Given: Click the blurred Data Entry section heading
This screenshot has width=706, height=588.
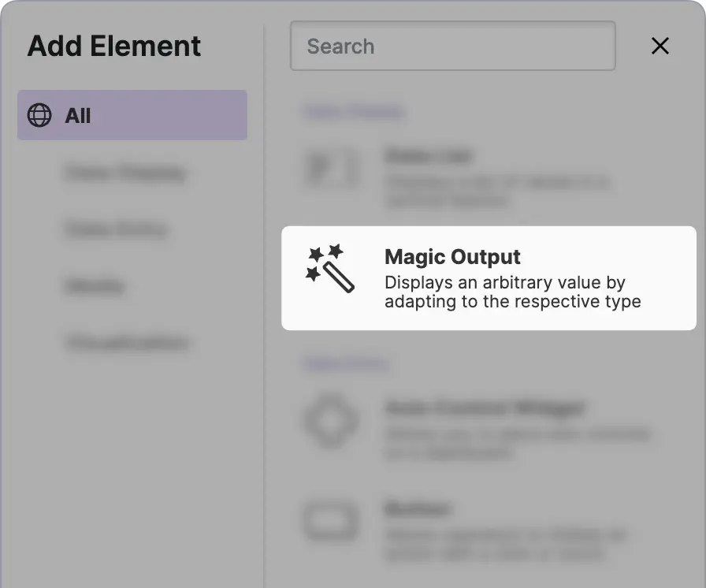Looking at the screenshot, I should [x=345, y=363].
